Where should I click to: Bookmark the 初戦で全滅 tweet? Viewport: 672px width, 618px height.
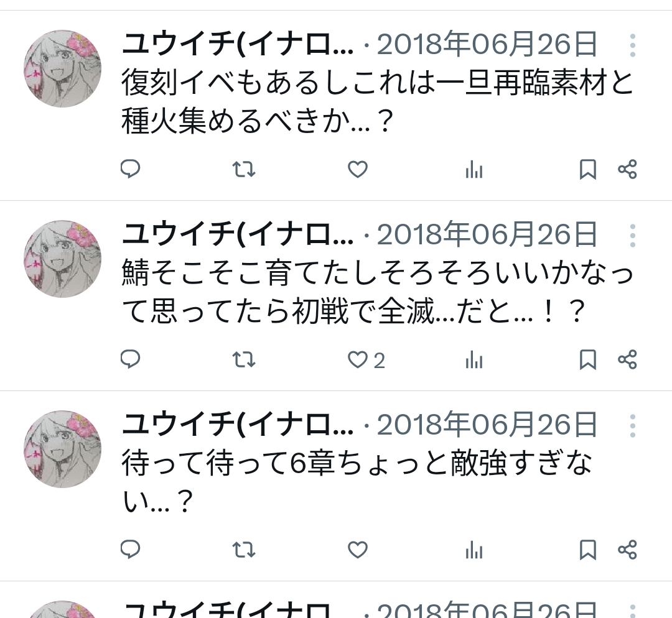(587, 359)
